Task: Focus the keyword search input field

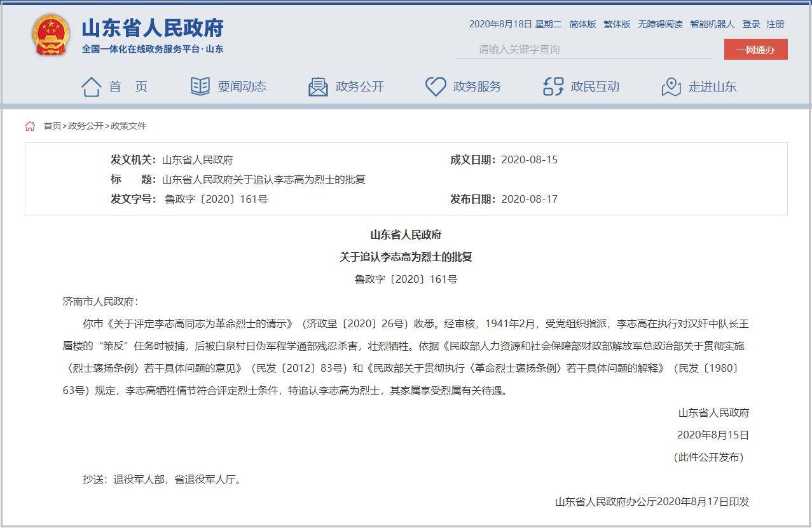Action: point(584,49)
